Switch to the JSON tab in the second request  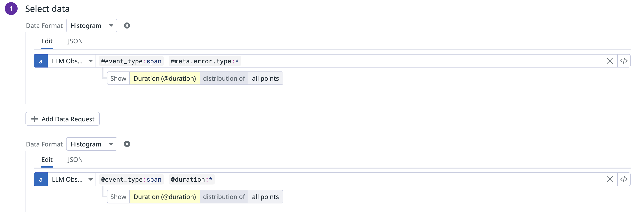[x=75, y=160]
